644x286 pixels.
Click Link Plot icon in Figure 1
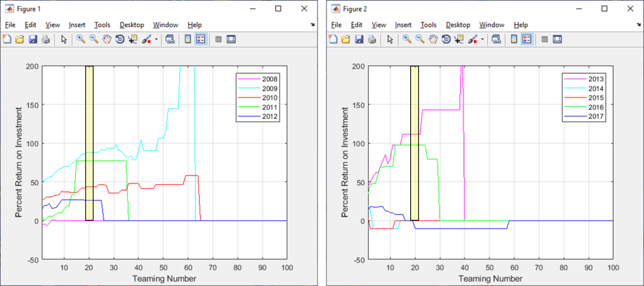170,39
